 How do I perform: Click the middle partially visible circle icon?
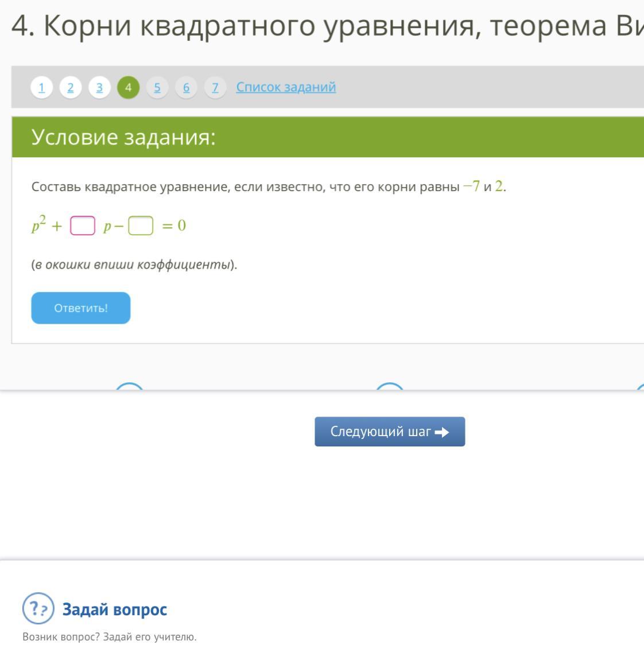tap(389, 387)
